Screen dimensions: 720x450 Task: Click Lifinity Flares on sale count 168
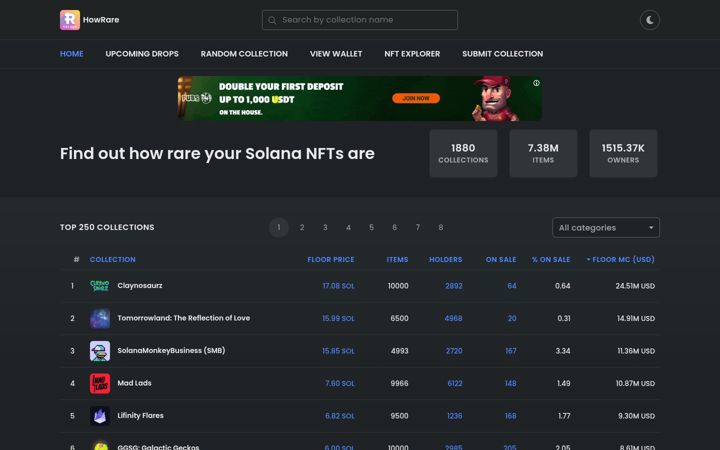[x=511, y=416]
